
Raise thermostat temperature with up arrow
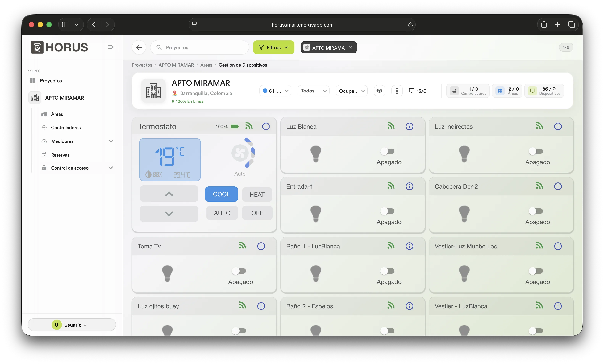169,194
